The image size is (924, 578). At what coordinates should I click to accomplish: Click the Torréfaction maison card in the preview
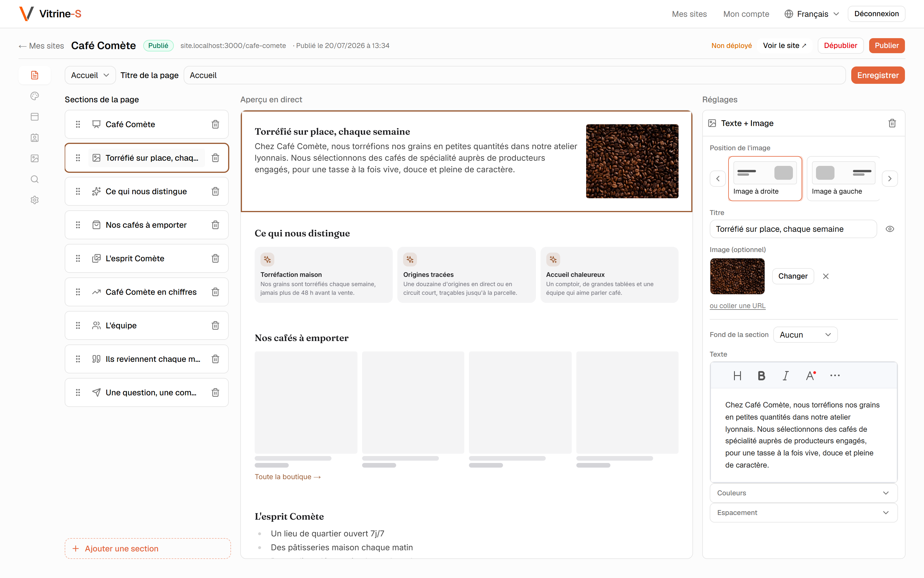[x=323, y=275]
